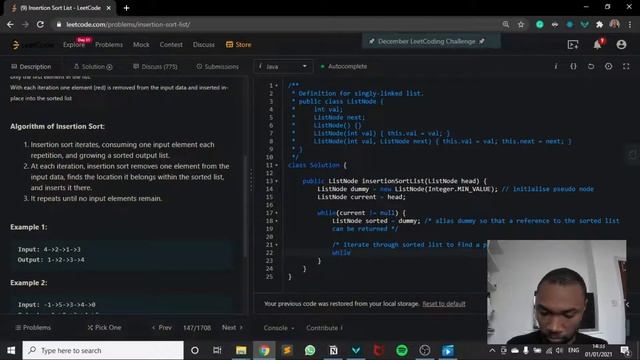Image resolution: width=640 pixels, height=360 pixels.
Task: Collapse the code fold at line 21
Action: tap(276, 245)
